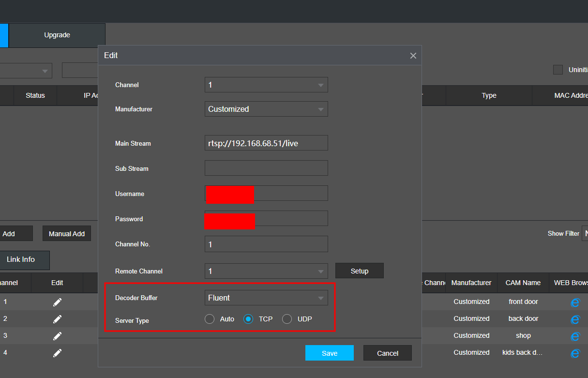
Task: Select TCP server type
Action: (x=248, y=319)
